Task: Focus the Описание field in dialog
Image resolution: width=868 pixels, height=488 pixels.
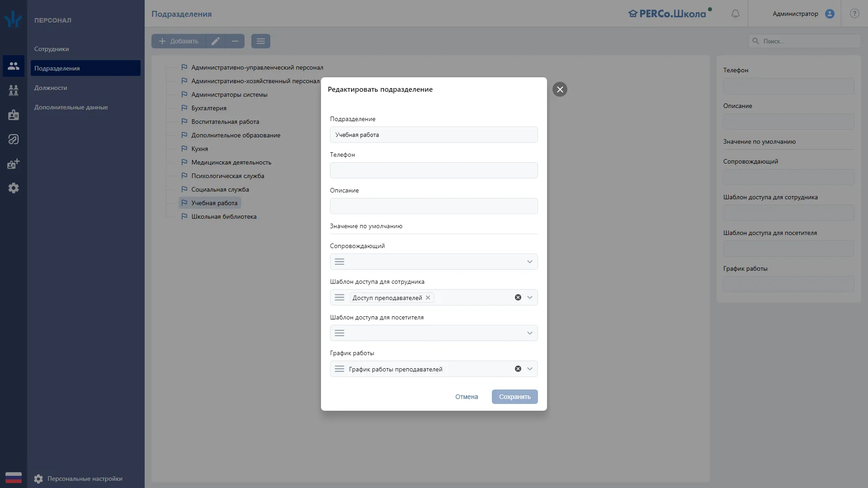Action: (x=434, y=206)
